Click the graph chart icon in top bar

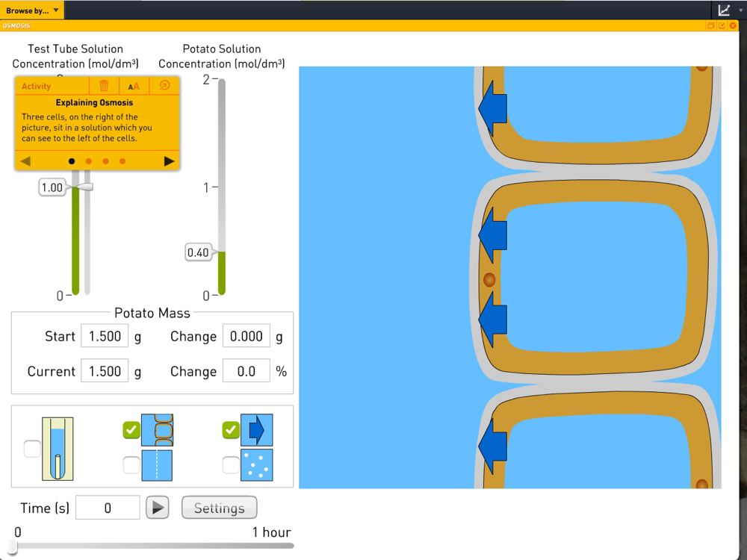tap(724, 10)
